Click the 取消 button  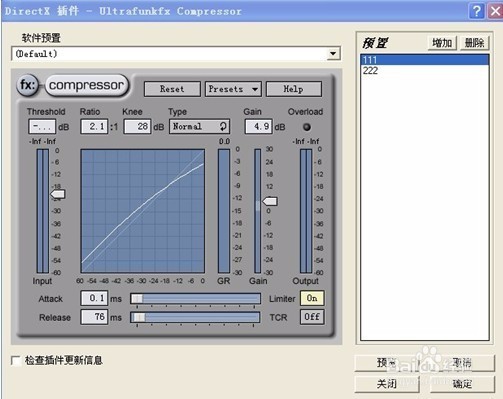(462, 363)
